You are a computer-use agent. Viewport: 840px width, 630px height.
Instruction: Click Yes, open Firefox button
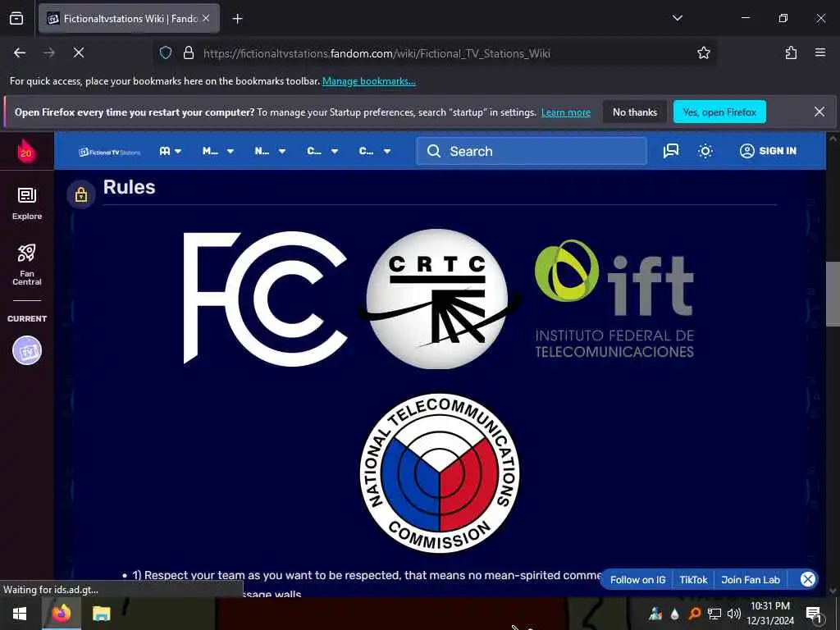coord(719,112)
